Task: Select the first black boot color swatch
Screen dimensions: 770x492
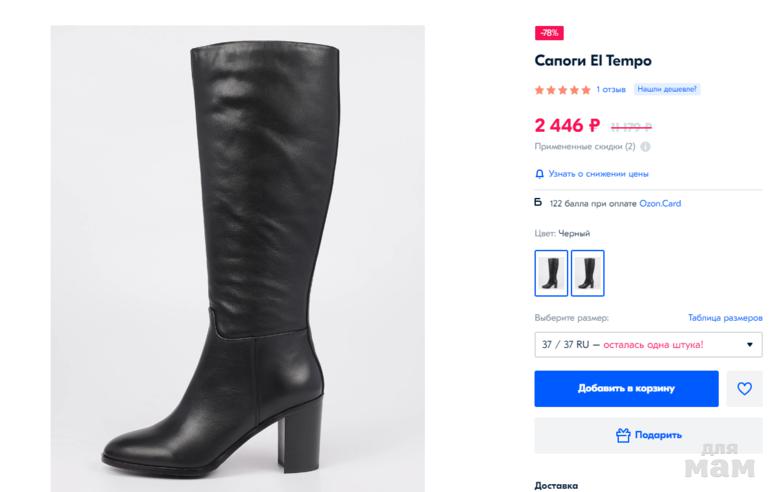Action: coord(551,273)
